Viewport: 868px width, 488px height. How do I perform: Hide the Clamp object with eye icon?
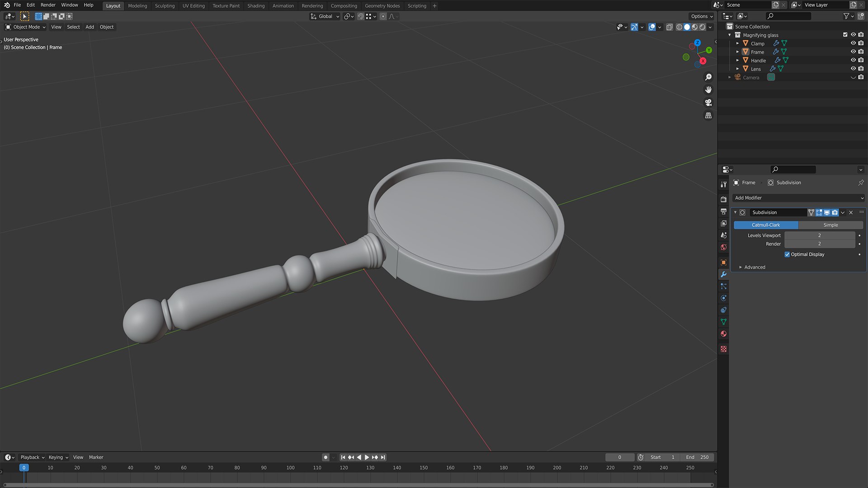click(x=853, y=43)
